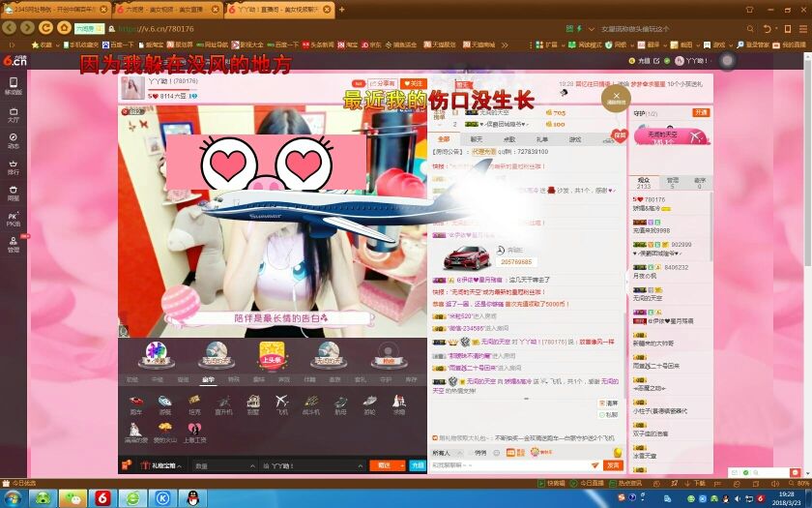Open 动态 feed in left sidebar
812x508 pixels.
pyautogui.click(x=13, y=140)
